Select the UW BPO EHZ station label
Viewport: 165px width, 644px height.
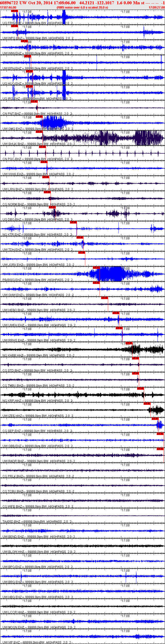12,567
